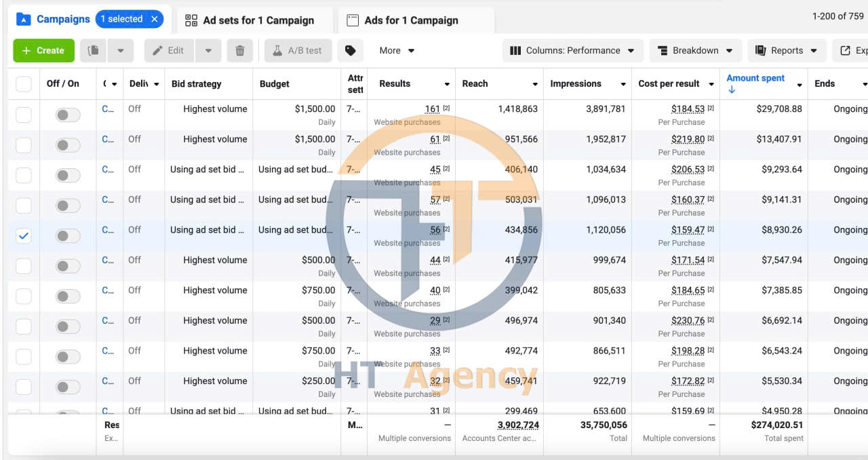Click the $274,020.51 total spent value

(776, 425)
